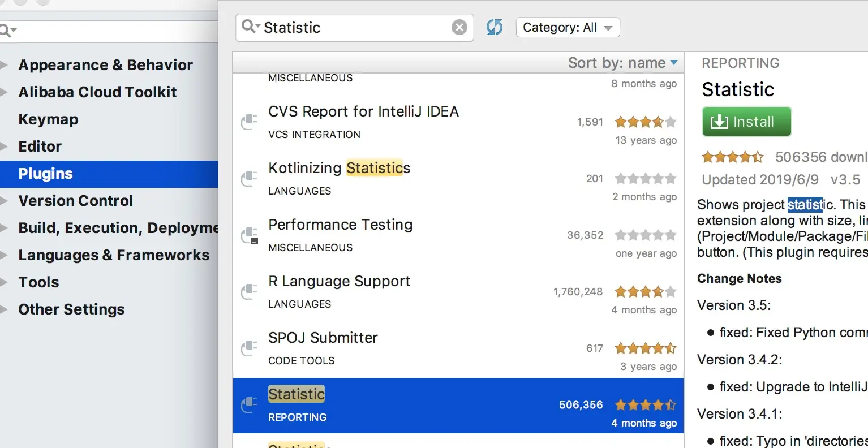Open the Category: All dropdown
Viewport: 868px width, 448px height.
pos(568,27)
